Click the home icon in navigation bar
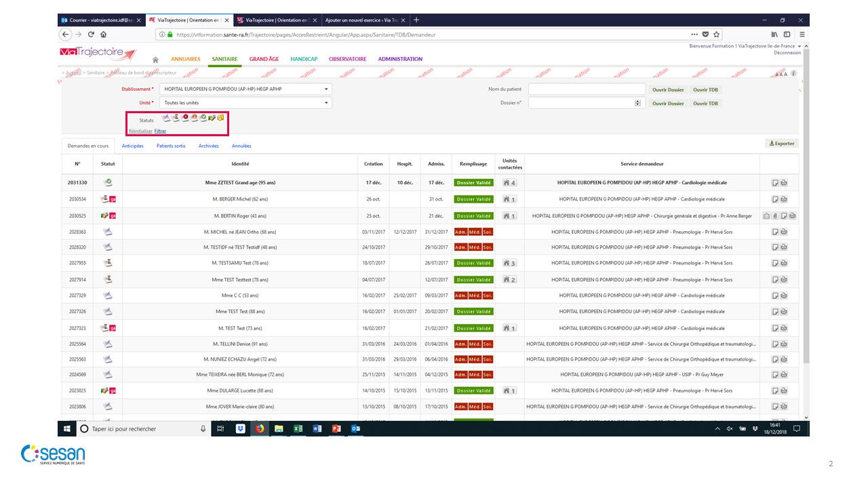 click(x=155, y=60)
